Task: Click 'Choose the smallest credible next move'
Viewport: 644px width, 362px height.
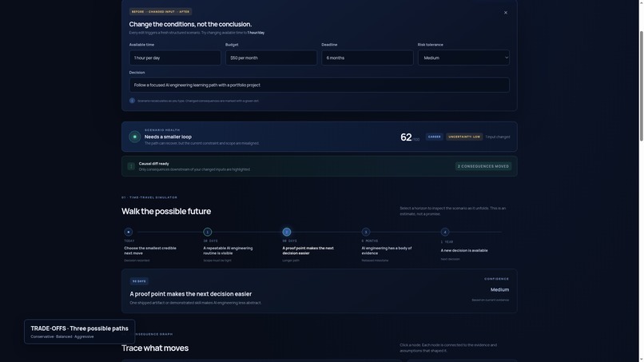Action: 150,251
